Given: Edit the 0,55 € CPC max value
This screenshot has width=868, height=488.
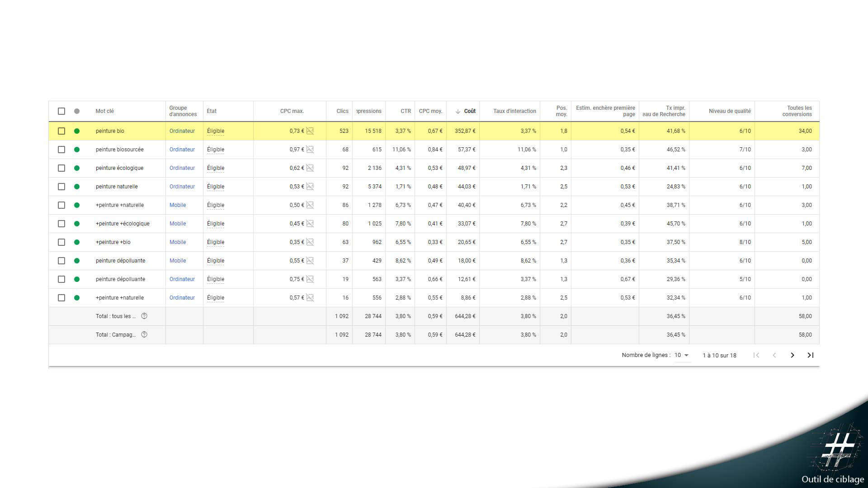Looking at the screenshot, I should (x=297, y=261).
